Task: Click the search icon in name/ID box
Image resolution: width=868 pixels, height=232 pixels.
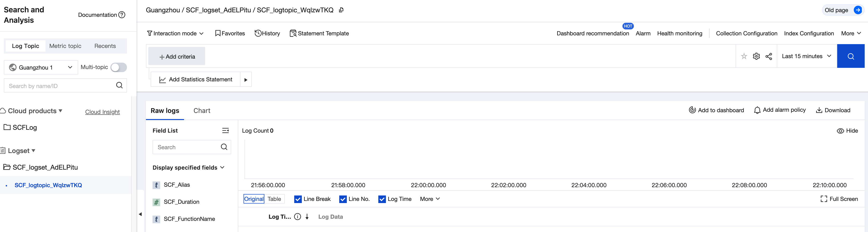Action: coord(119,85)
